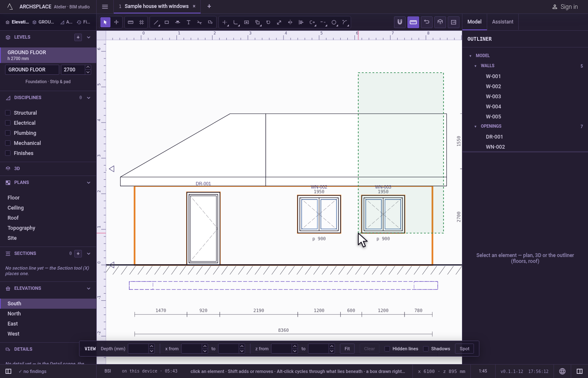Open the Model tab

tap(475, 22)
